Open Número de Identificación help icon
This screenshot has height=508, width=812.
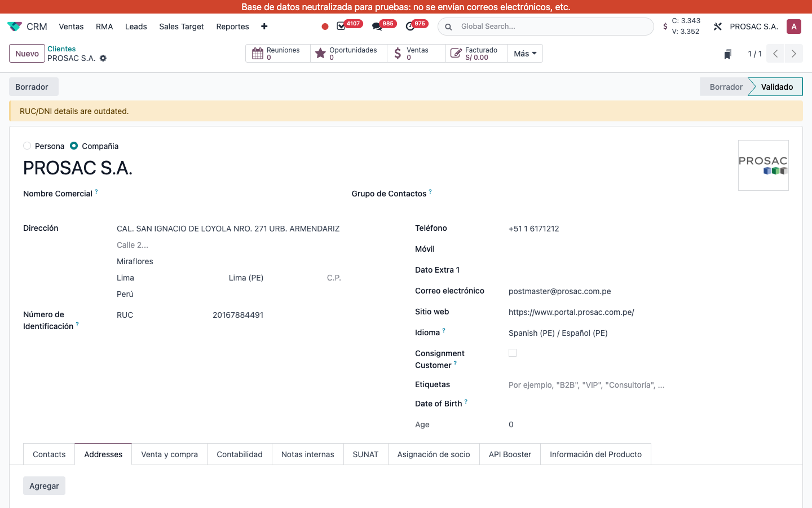coord(77,325)
